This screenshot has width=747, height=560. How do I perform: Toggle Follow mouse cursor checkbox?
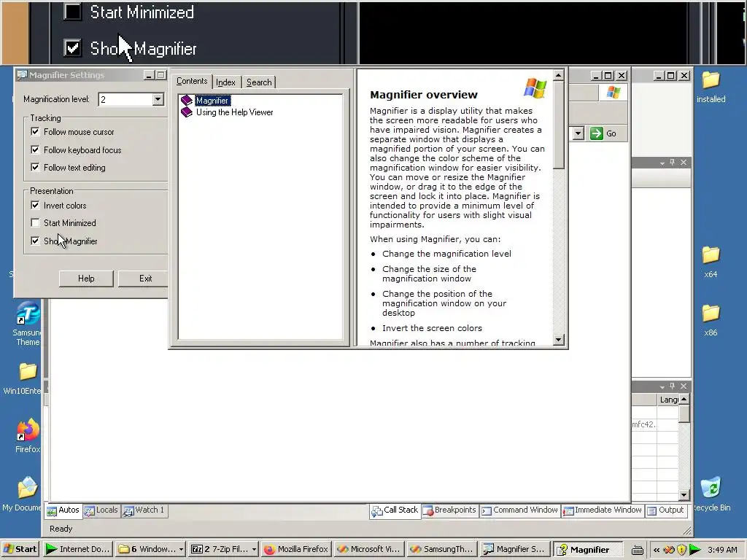tap(35, 131)
